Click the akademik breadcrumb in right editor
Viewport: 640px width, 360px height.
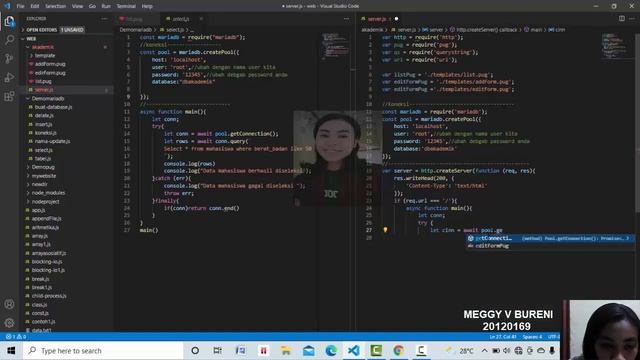point(372,30)
